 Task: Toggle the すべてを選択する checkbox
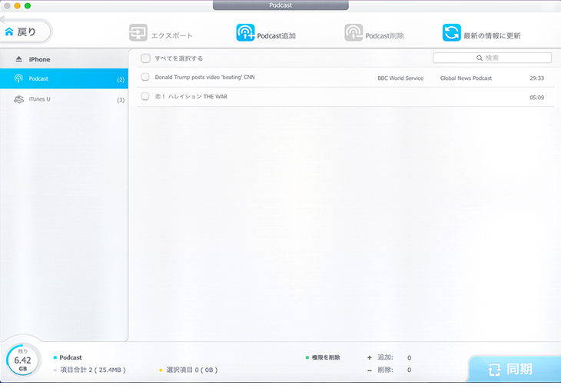[x=145, y=58]
